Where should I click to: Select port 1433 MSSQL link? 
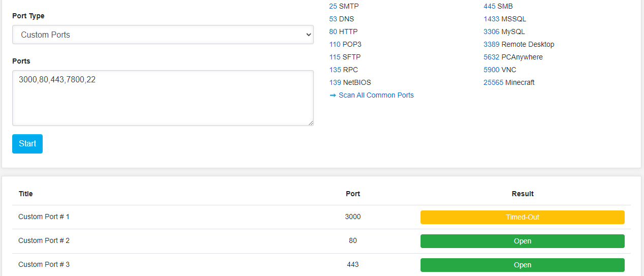pos(491,19)
